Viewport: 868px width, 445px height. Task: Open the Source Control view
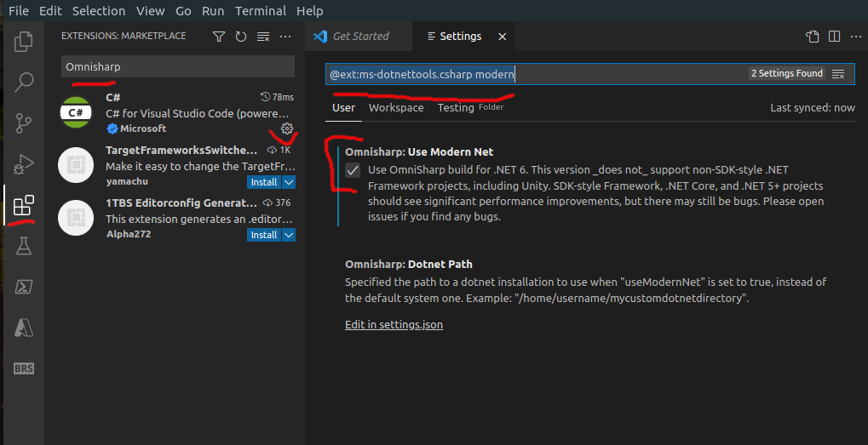(x=23, y=123)
